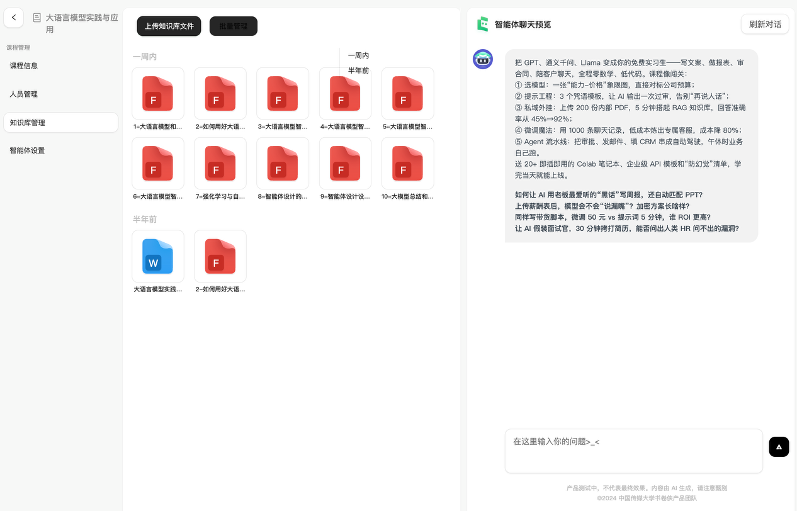Click the 批量管理 button
The image size is (798, 512).
233,26
